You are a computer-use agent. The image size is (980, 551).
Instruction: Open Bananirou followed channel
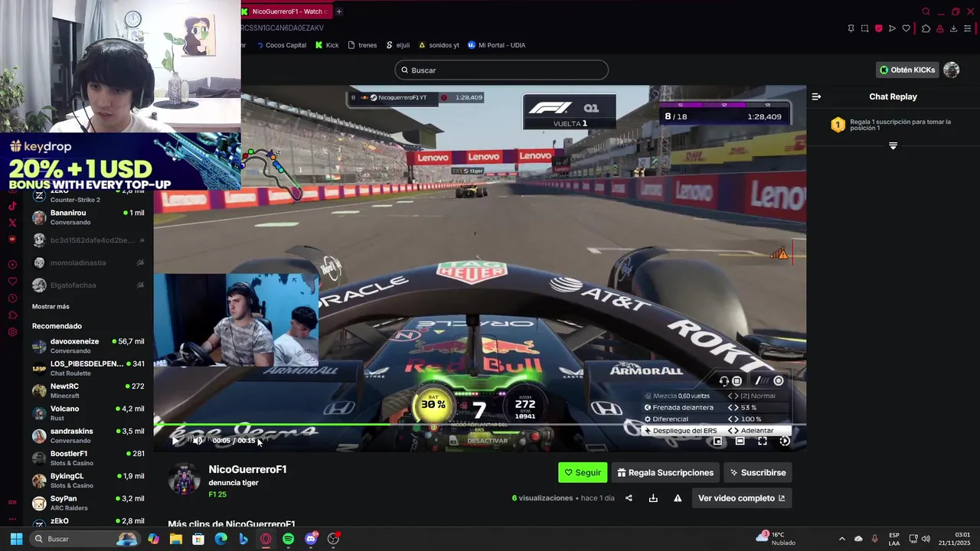click(x=88, y=217)
